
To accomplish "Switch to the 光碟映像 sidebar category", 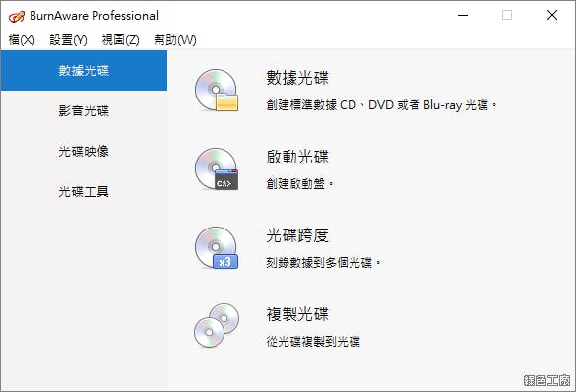I will click(x=84, y=151).
